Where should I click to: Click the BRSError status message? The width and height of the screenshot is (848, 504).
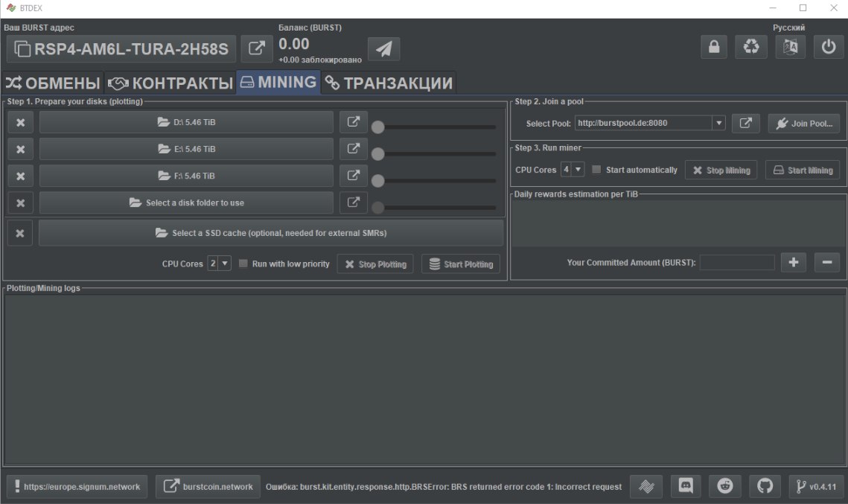coord(444,487)
